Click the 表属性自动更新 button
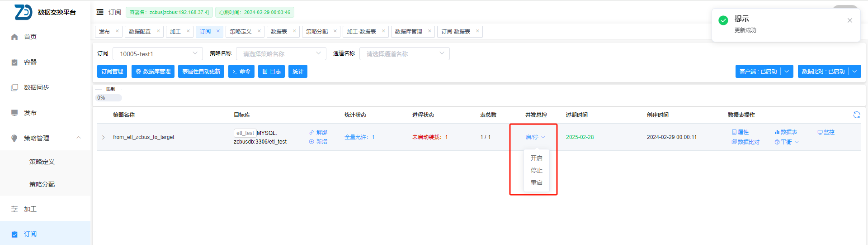The image size is (868, 245). 201,72
